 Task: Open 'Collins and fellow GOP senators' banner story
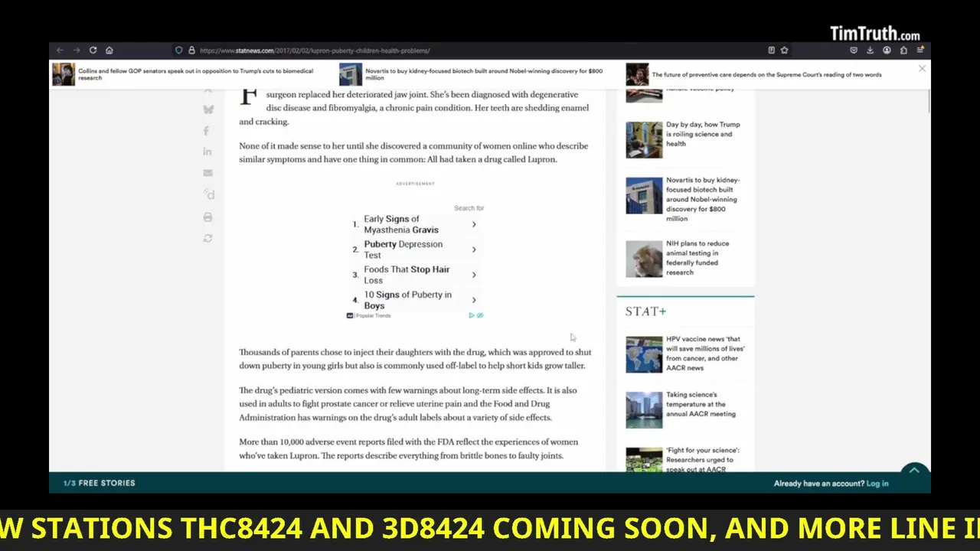point(195,74)
